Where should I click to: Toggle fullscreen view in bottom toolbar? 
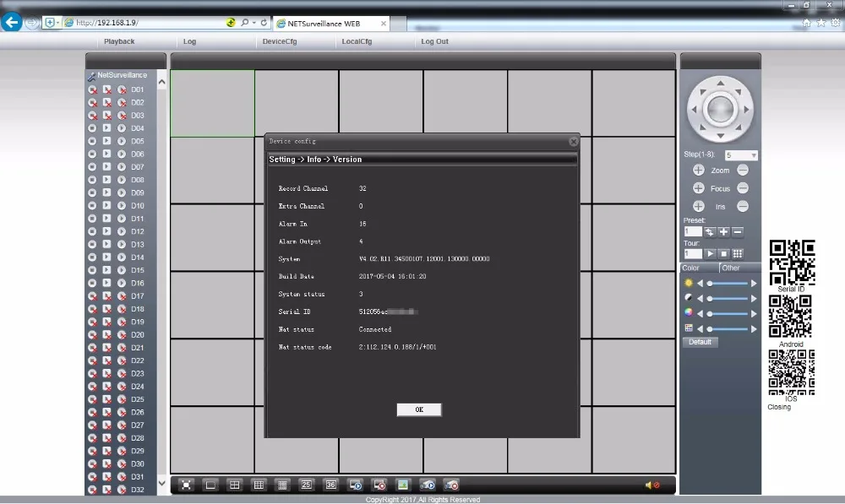186,485
